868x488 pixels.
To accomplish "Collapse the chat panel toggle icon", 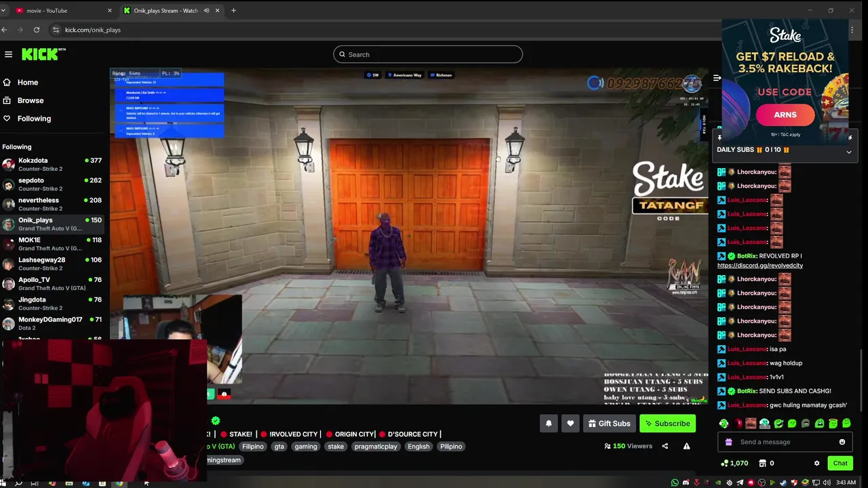I will pos(717,78).
